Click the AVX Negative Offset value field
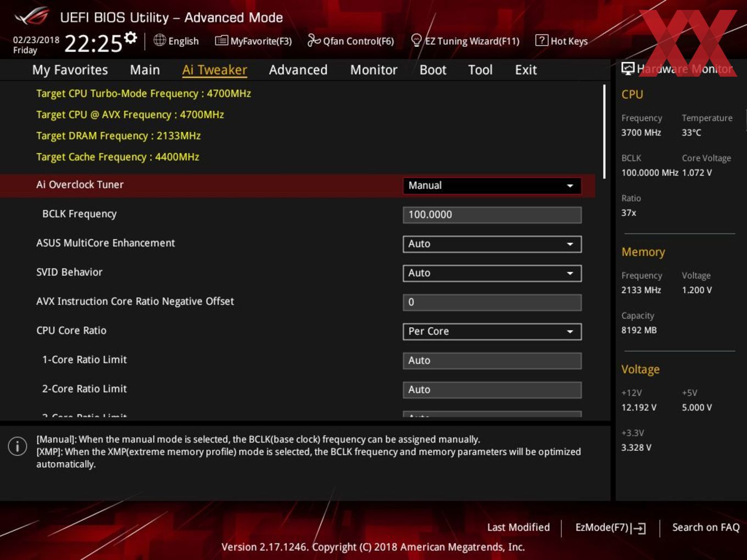Image resolution: width=747 pixels, height=560 pixels. coord(492,302)
